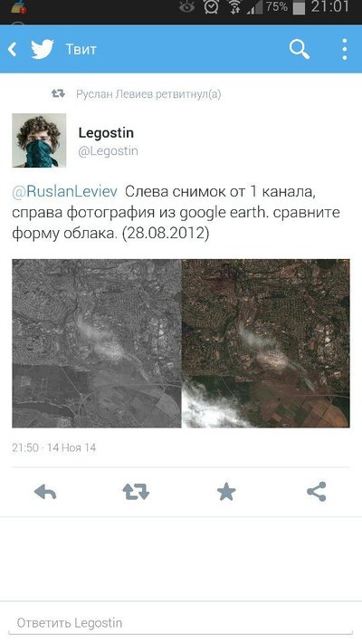The width and height of the screenshot is (362, 644).
Task: Tap the small retweeted-by arrows icon
Action: [58, 93]
